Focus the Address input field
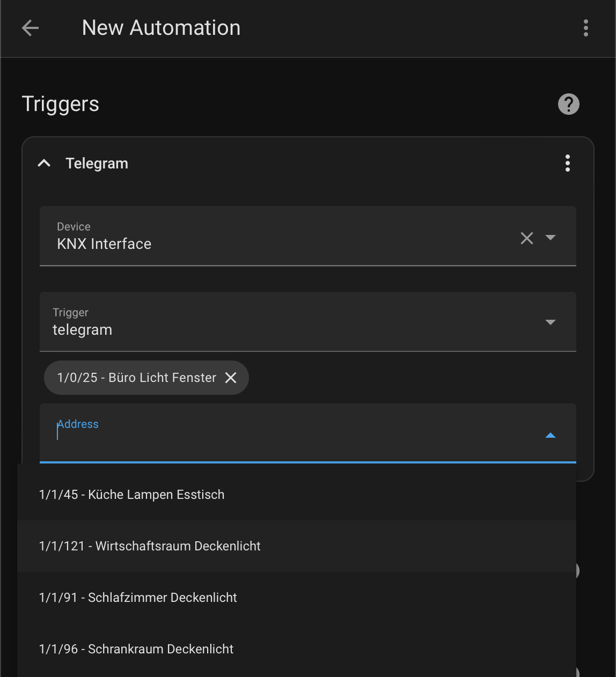Viewport: 616px width, 677px height. tap(290, 433)
